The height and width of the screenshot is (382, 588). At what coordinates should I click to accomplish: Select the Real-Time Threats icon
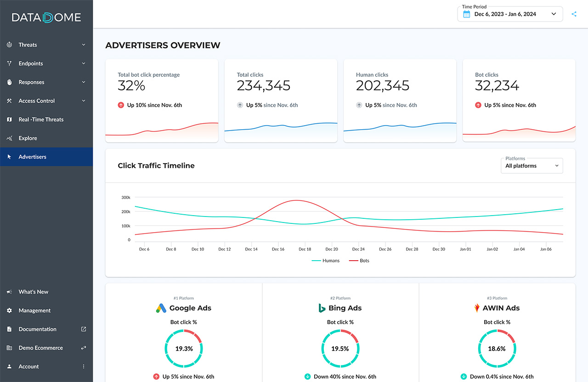tap(10, 119)
